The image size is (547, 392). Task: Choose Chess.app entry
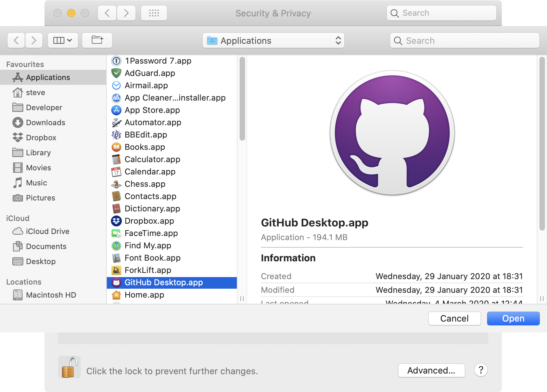(x=172, y=184)
